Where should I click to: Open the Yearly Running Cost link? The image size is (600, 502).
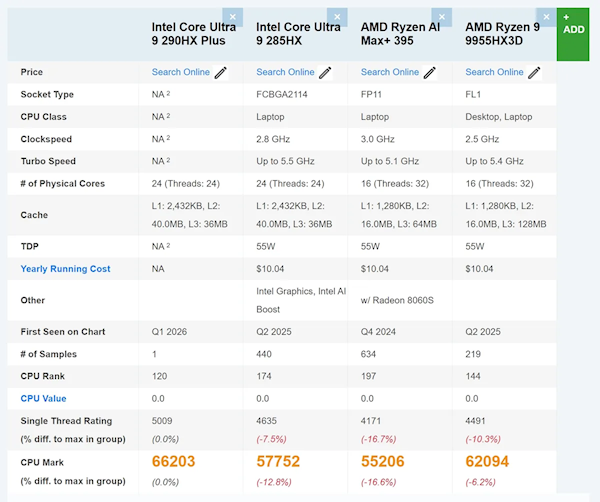(x=66, y=269)
